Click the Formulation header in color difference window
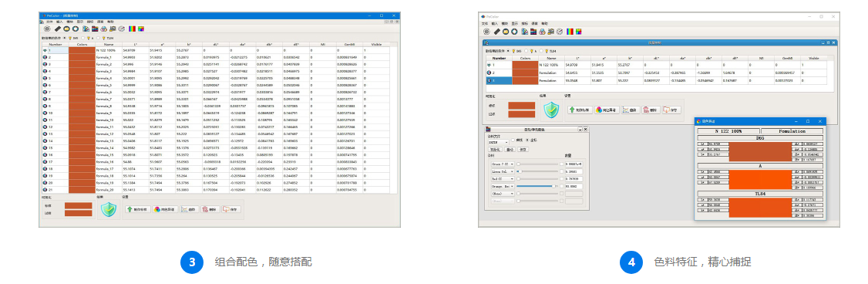 pos(792,131)
